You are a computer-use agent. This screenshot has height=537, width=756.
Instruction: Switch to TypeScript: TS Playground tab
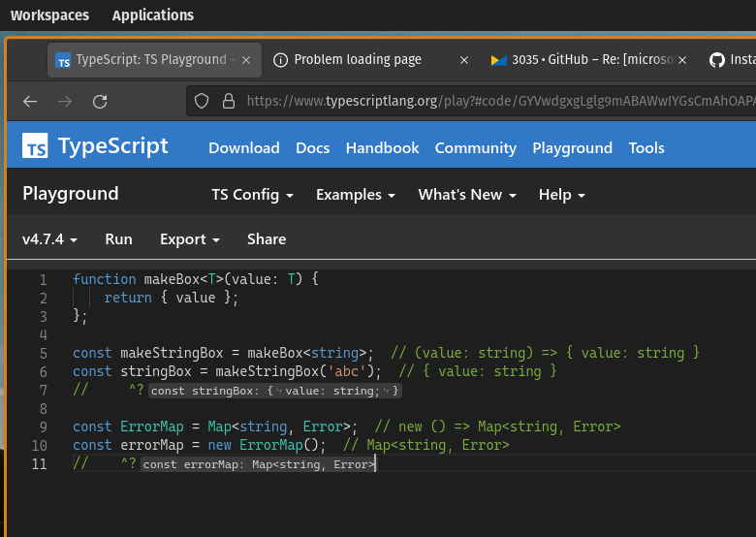point(154,60)
